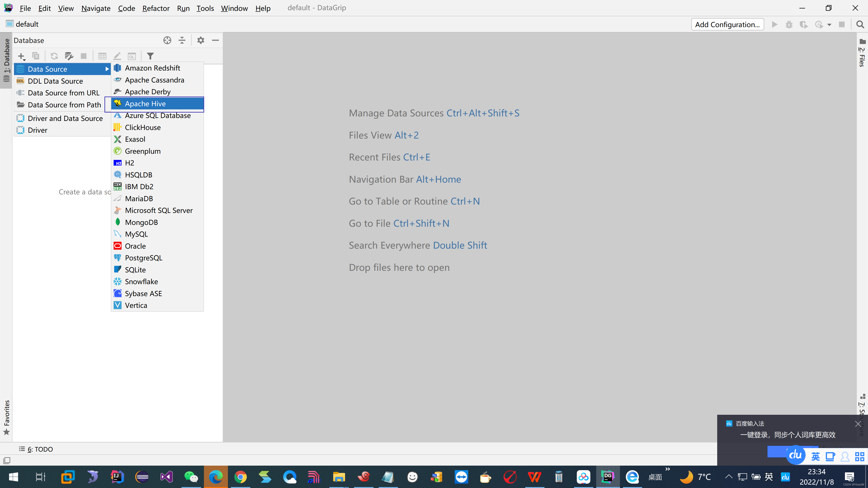Click the scroll-from-editor crosshair icon
Screen dimensions: 868x488
point(167,40)
